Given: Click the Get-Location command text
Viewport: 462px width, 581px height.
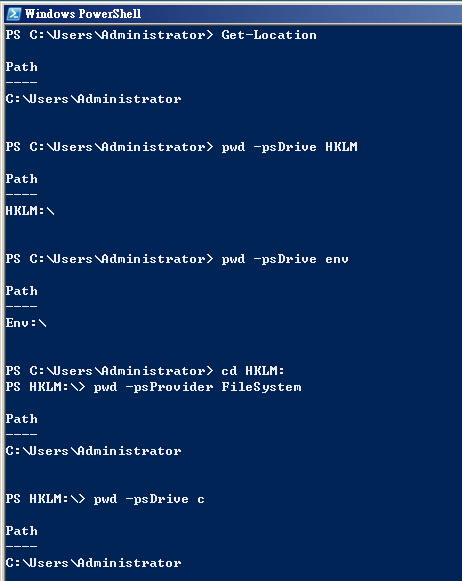Looking at the screenshot, I should coord(269,35).
